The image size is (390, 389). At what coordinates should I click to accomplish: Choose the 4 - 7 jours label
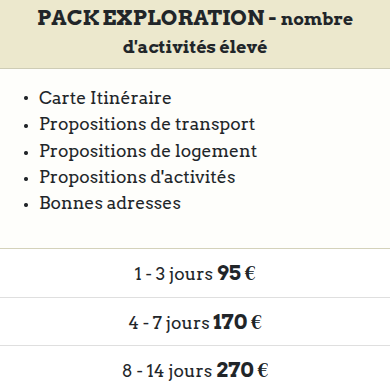pos(169,323)
